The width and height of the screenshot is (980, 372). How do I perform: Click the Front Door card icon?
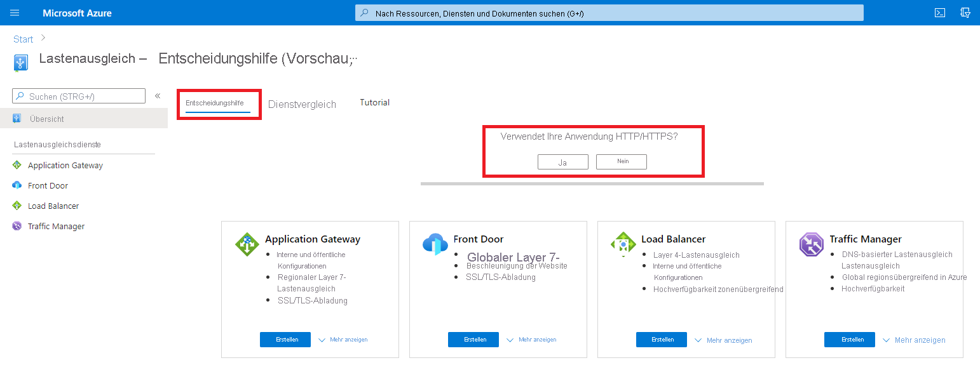click(x=435, y=244)
